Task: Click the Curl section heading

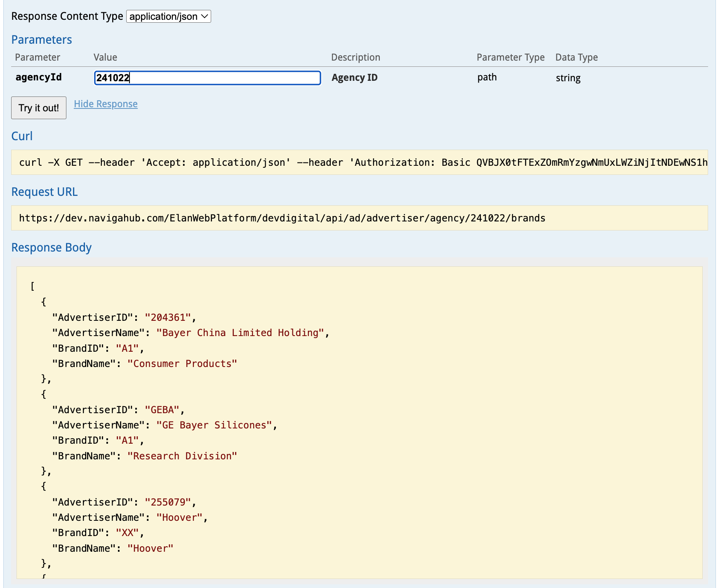Action: tap(22, 136)
